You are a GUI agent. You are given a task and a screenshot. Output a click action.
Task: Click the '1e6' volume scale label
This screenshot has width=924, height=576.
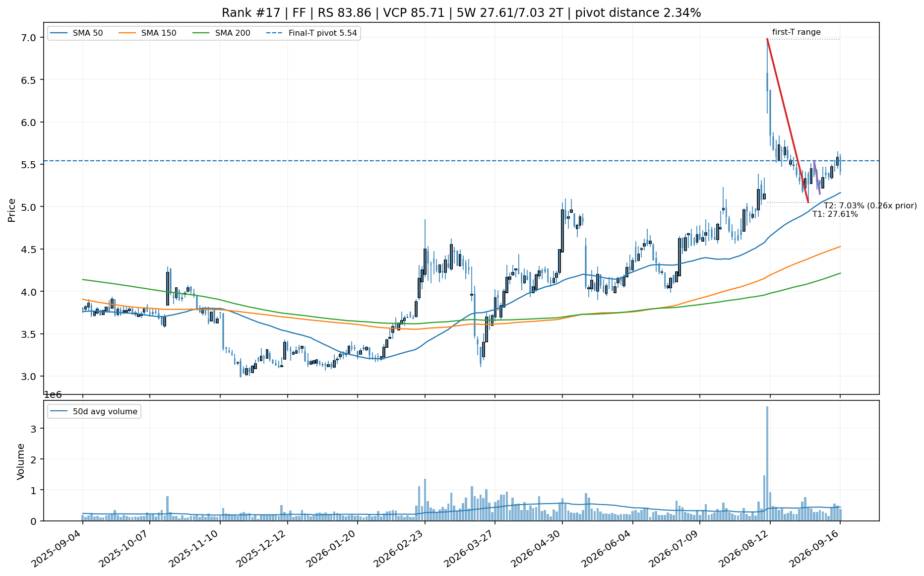coord(53,395)
